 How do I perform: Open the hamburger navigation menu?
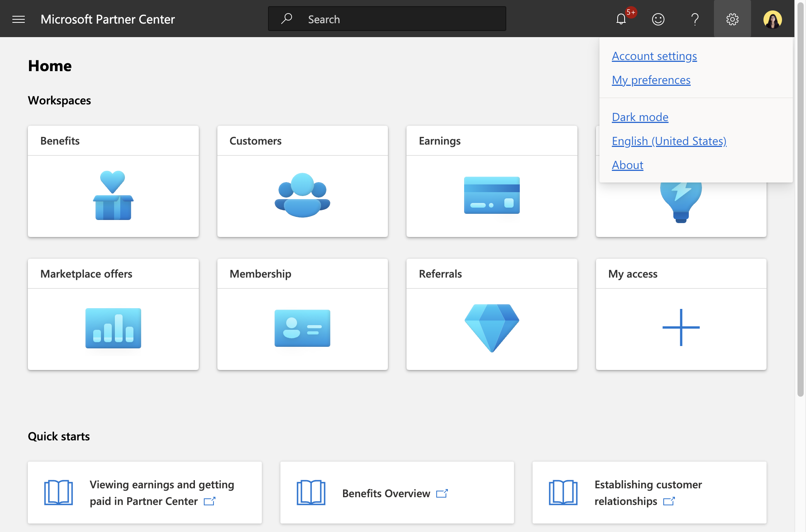point(19,19)
